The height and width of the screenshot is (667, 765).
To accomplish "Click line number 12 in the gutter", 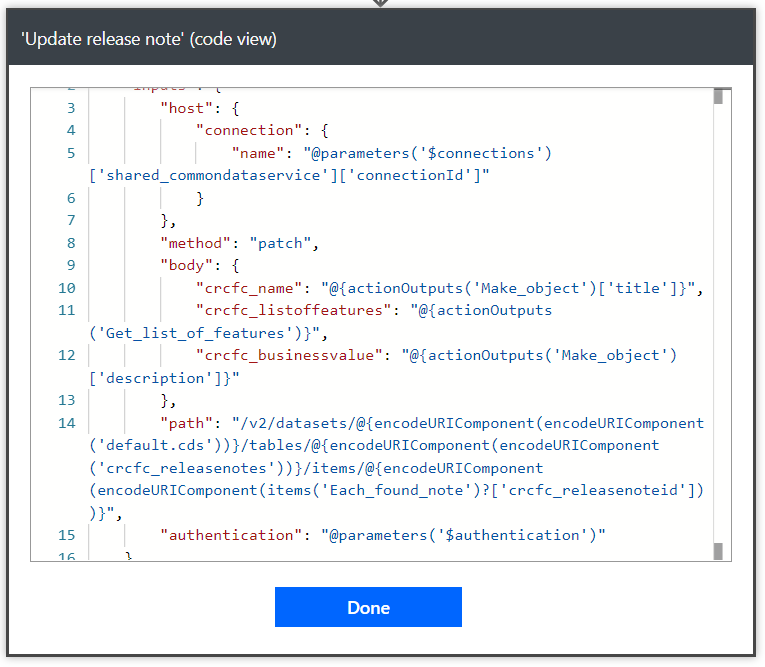I will point(66,355).
